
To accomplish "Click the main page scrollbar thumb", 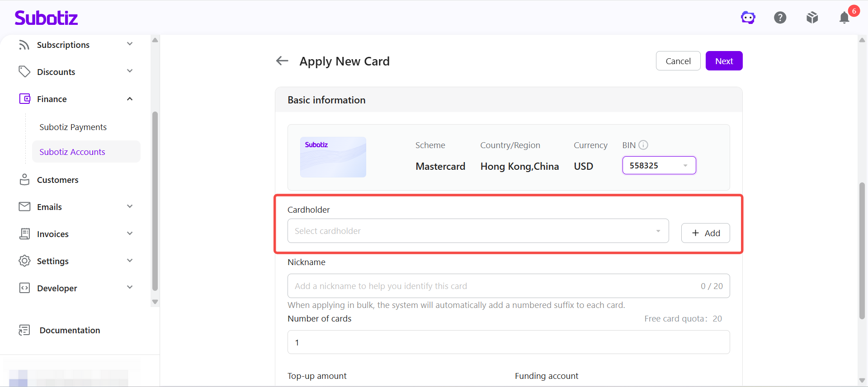I will coord(862,251).
